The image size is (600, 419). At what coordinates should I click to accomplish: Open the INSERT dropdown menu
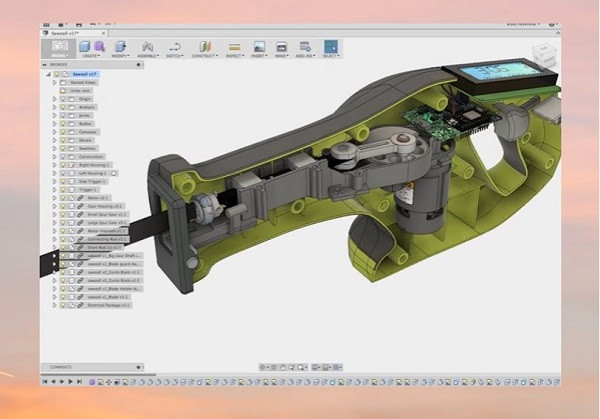pyautogui.click(x=259, y=56)
